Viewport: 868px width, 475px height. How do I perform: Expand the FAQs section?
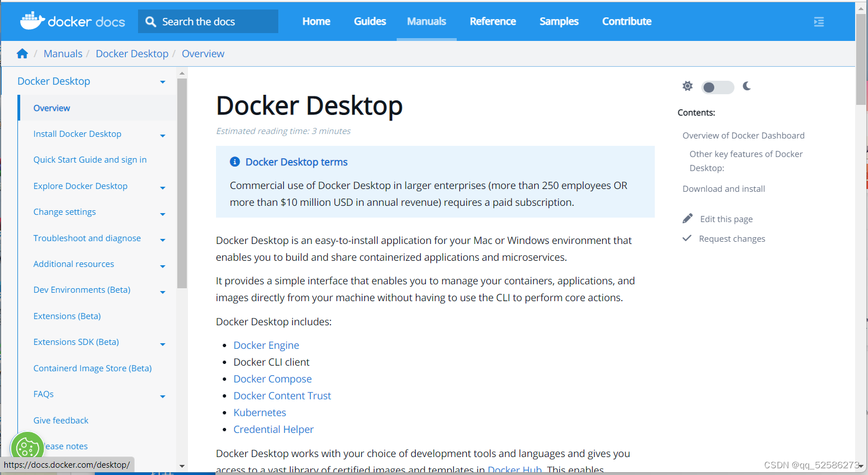point(163,396)
